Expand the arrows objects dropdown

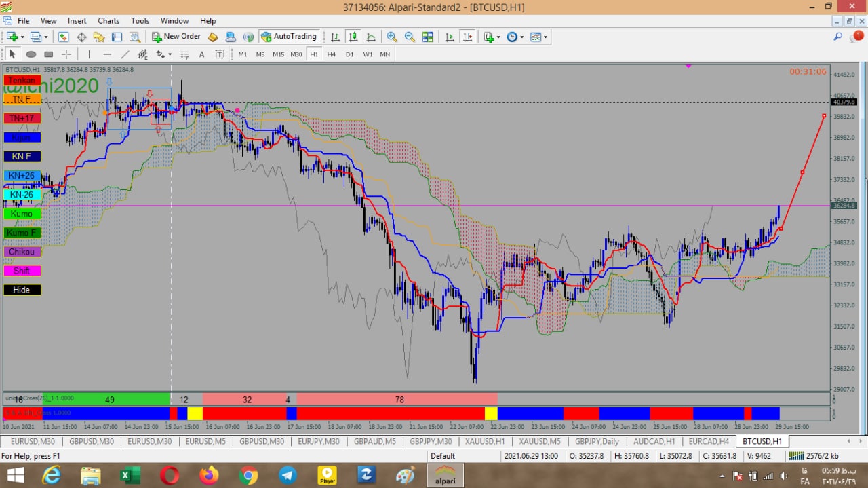170,54
